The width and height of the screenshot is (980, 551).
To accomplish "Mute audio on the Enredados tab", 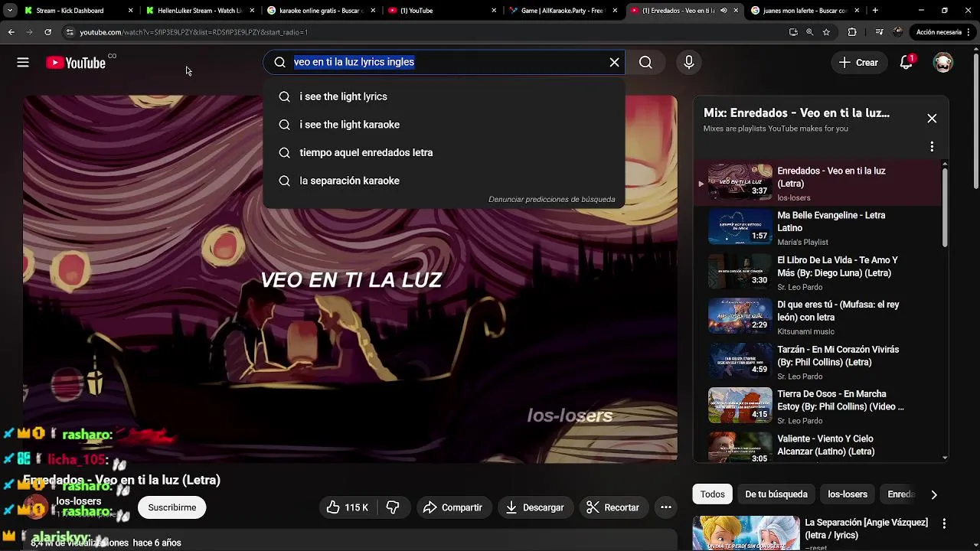I will [724, 11].
